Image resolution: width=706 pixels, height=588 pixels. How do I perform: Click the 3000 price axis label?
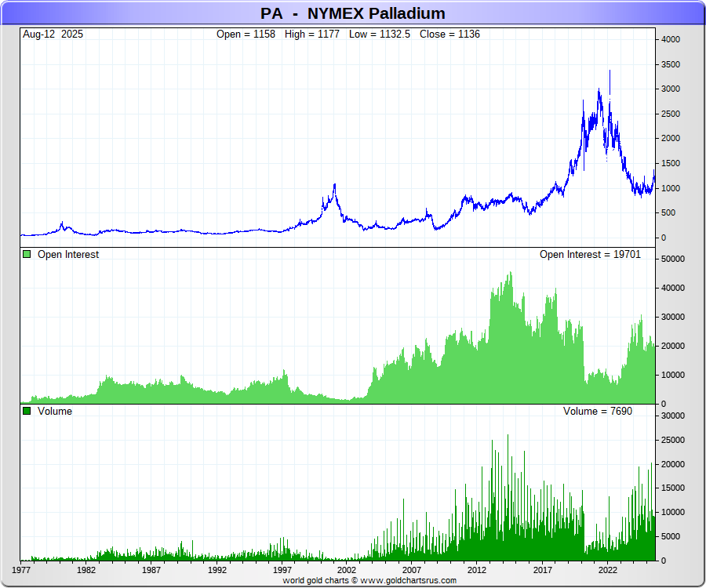coord(671,89)
